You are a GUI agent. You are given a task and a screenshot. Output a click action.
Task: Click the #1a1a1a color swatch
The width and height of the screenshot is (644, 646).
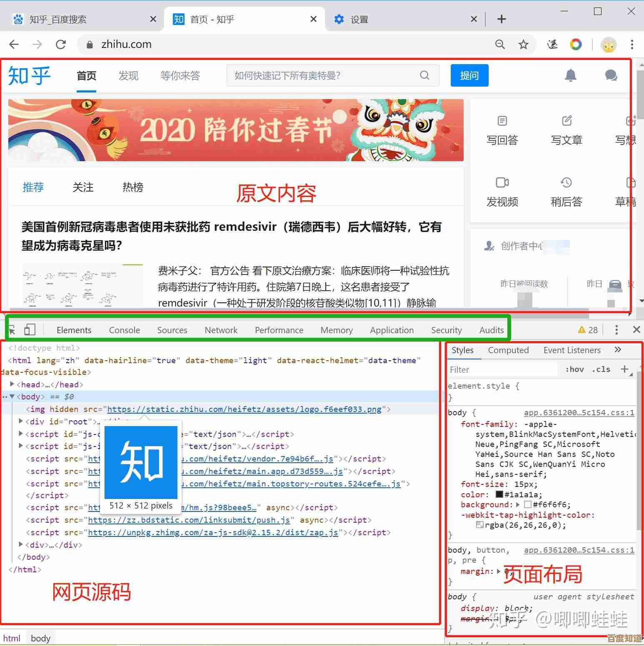click(x=499, y=494)
